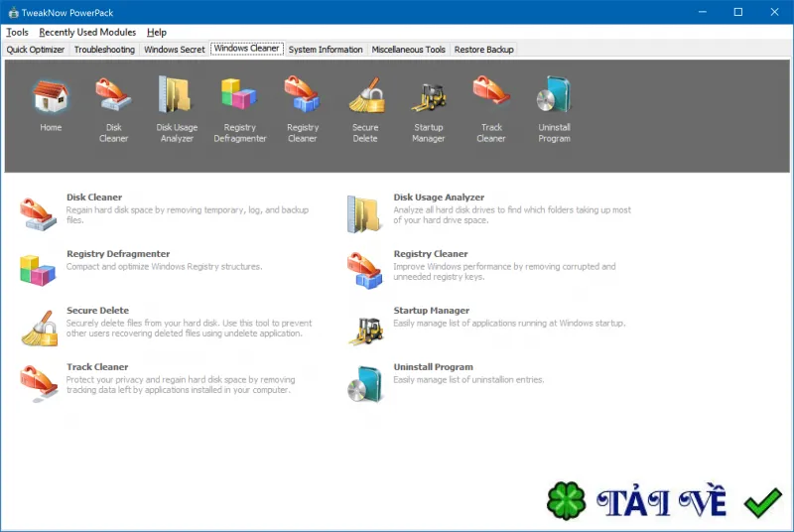This screenshot has height=532, width=794.
Task: Click Registry Cleaner list icon
Action: pos(365,271)
